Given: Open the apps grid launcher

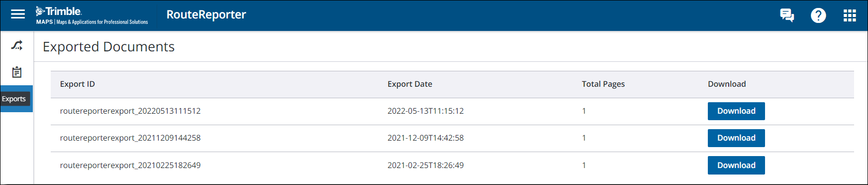Looking at the screenshot, I should [850, 15].
